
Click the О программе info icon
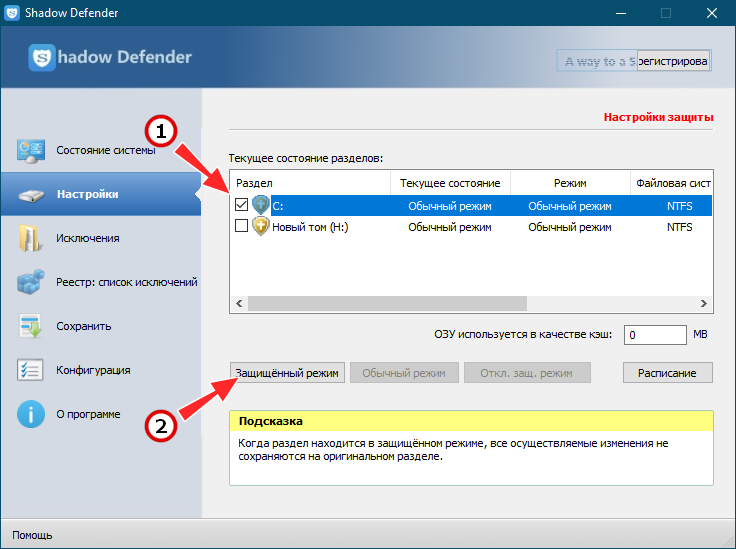click(x=31, y=414)
